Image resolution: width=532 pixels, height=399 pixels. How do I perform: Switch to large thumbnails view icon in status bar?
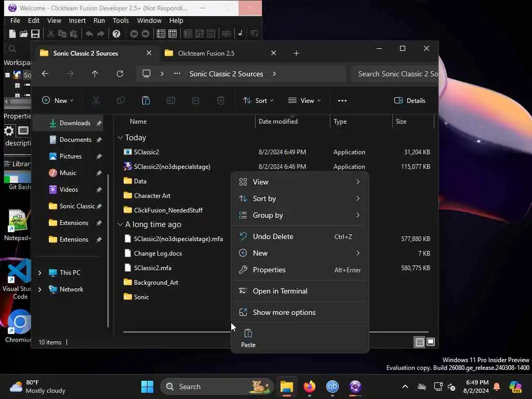coord(431,342)
